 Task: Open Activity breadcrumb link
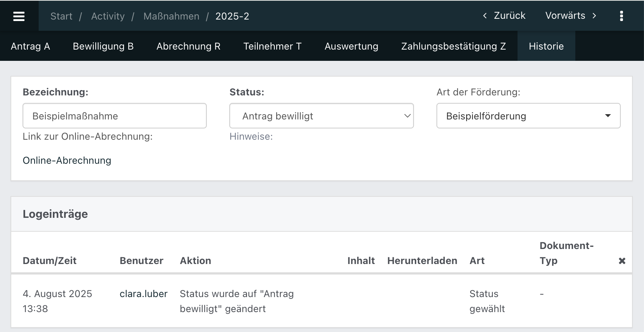(108, 16)
